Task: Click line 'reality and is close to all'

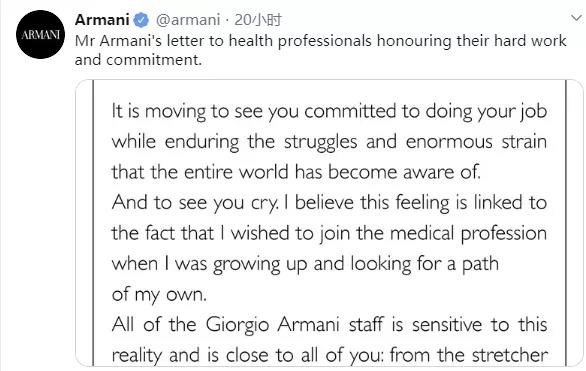Action: [x=329, y=356]
